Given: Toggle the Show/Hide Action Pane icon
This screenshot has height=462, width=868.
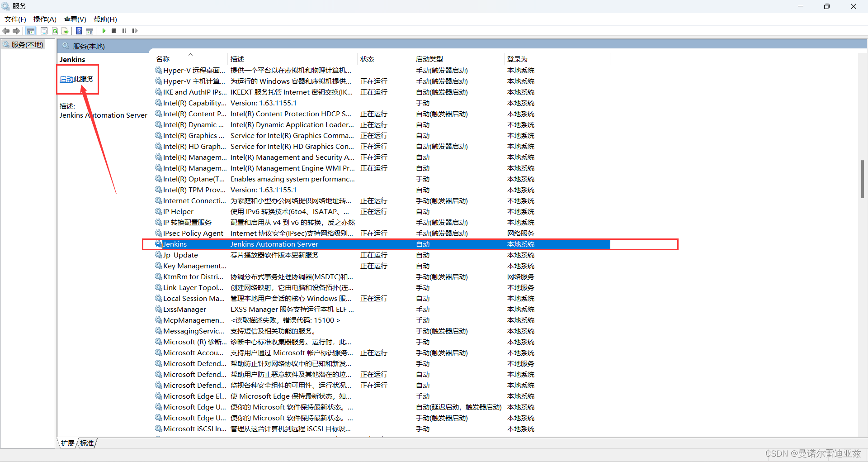Looking at the screenshot, I should [x=90, y=31].
